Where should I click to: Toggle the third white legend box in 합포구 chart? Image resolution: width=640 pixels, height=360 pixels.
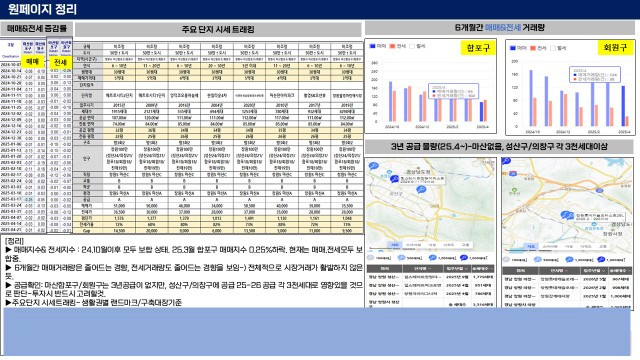point(412,46)
